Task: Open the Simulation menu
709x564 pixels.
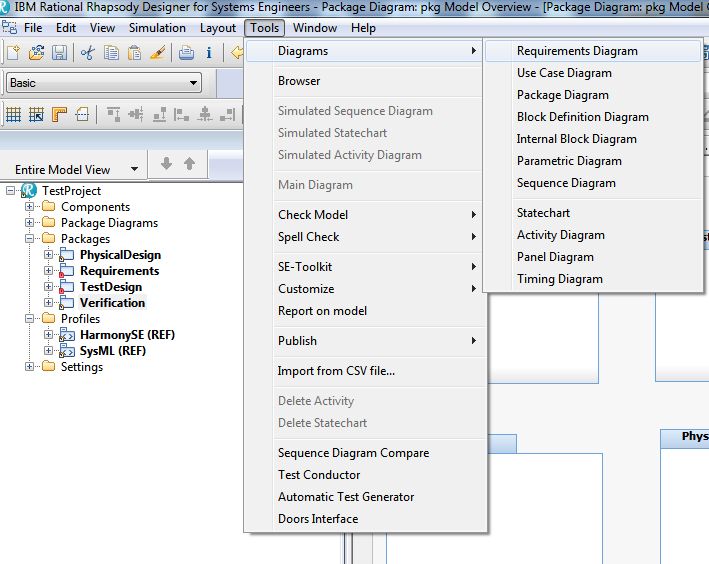Action: click(x=157, y=28)
